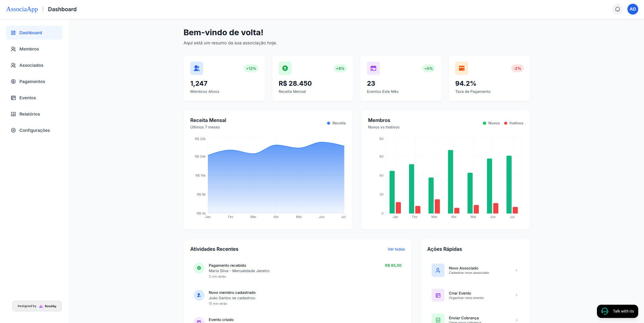Screen dimensions: 644x323
Task: Select the Novo Associado quick action icon
Action: pyautogui.click(x=438, y=270)
